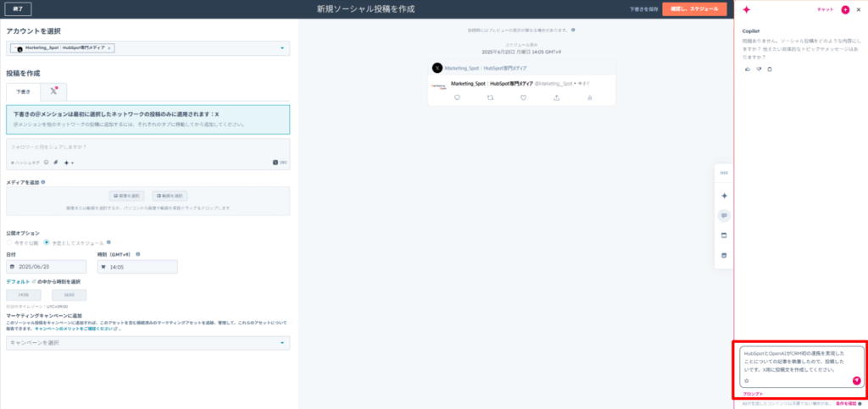Click the calendar icon in the side toolbar
This screenshot has width=868, height=409.
pyautogui.click(x=724, y=235)
